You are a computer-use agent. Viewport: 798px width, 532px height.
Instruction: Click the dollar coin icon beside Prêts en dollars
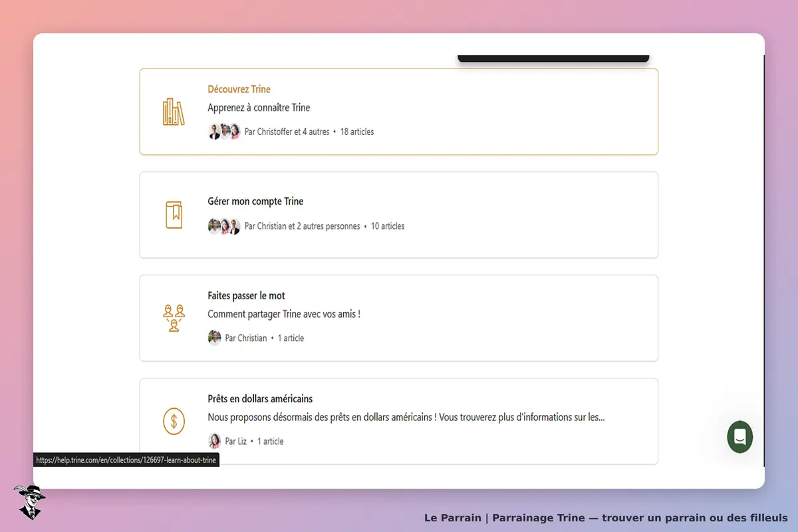point(174,421)
